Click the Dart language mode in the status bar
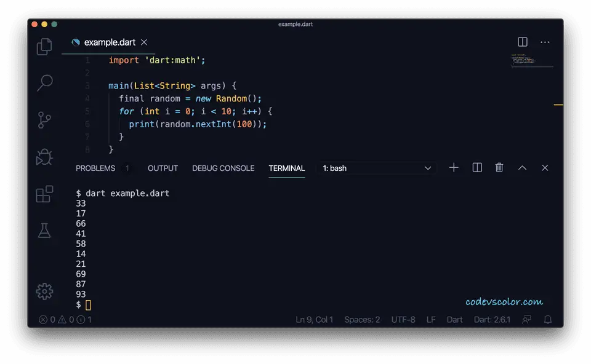591x364 pixels. 454,320
